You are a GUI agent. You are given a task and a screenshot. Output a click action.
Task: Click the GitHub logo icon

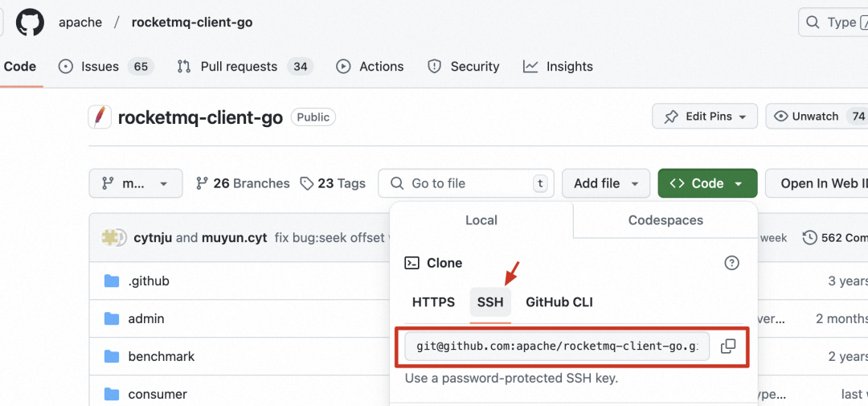pos(30,23)
